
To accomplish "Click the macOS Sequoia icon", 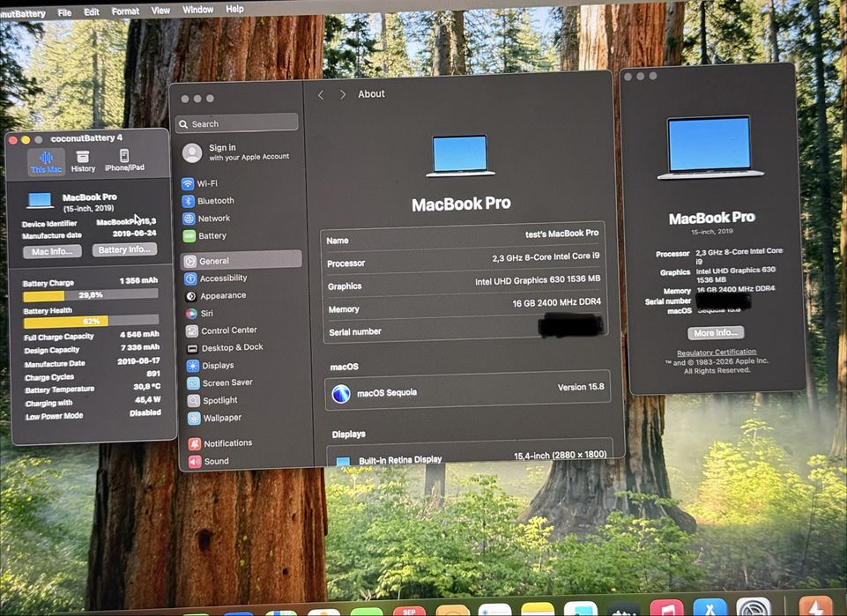I will [x=341, y=394].
